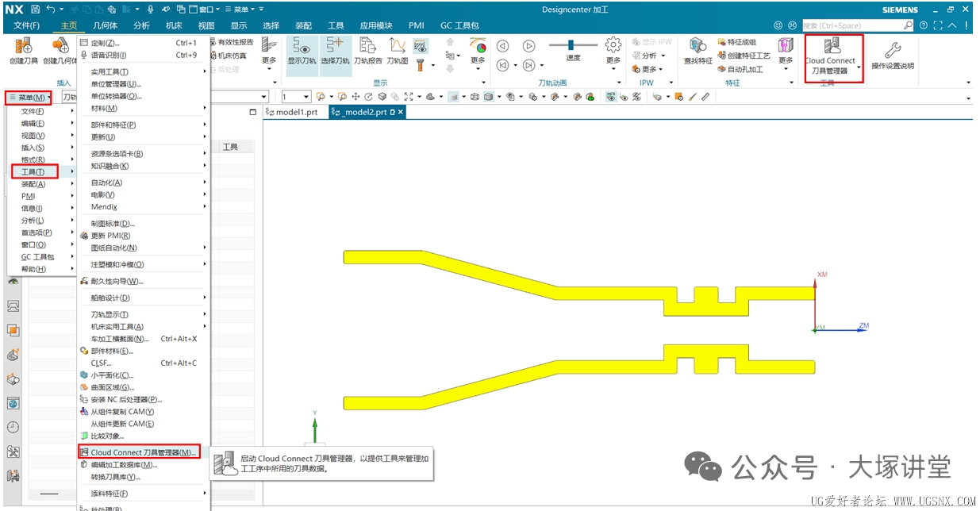The width and height of the screenshot is (980, 511).
Task: Switch to the 几何体 ribbon tab
Action: [x=105, y=25]
